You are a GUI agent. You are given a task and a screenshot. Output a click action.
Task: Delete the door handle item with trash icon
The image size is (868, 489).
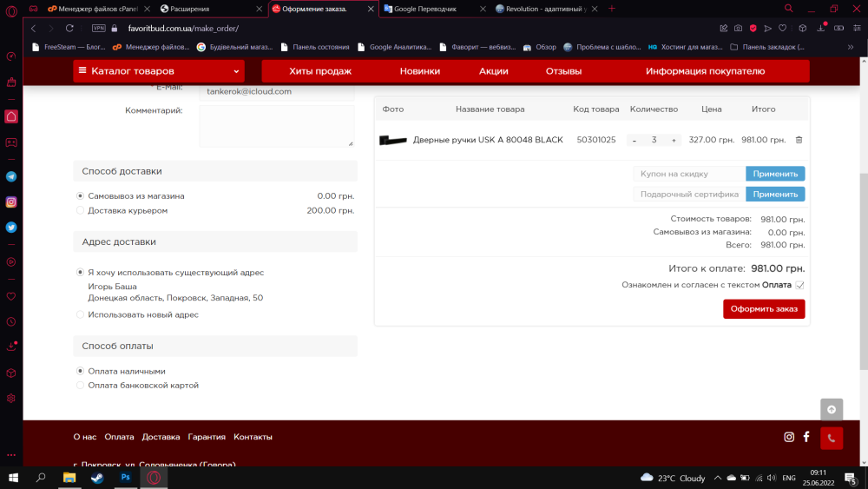pyautogui.click(x=799, y=140)
